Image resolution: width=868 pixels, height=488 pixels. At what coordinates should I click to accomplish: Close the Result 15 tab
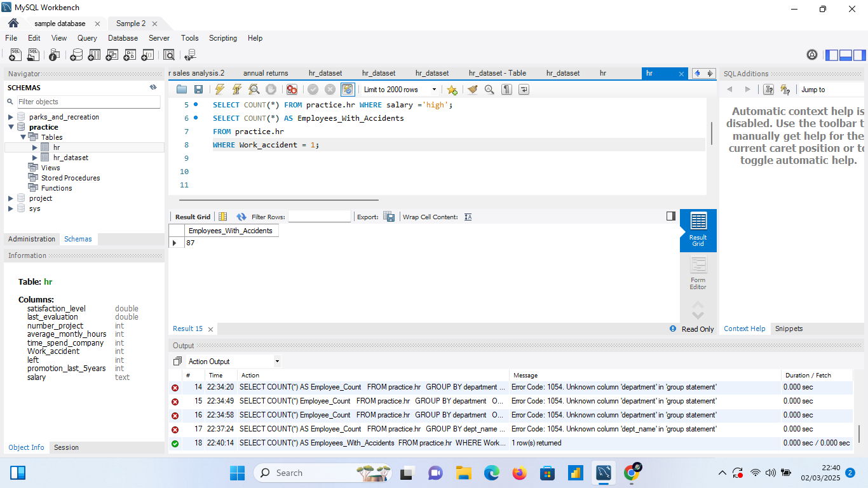point(210,329)
